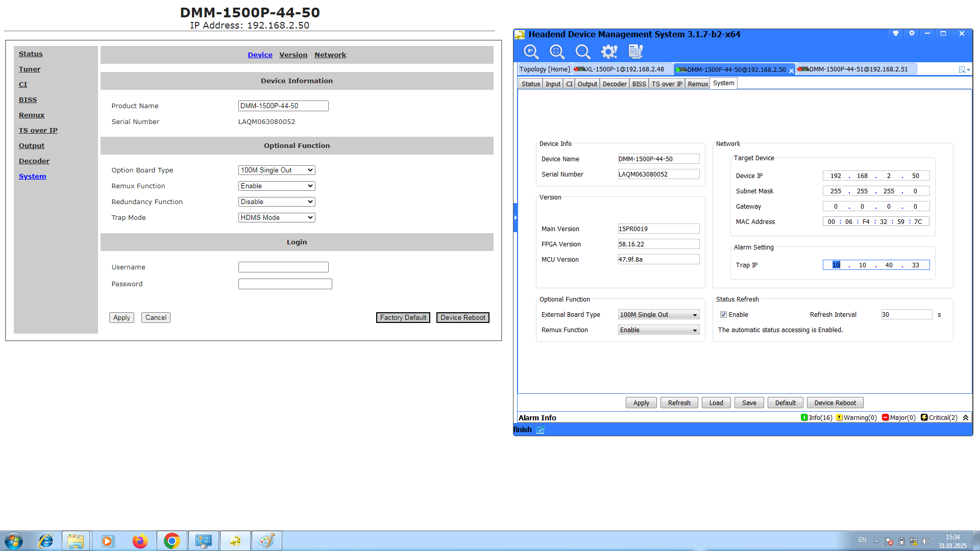Viewport: 980px width, 551px height.
Task: Click the left panel collapse handle
Action: (516, 218)
